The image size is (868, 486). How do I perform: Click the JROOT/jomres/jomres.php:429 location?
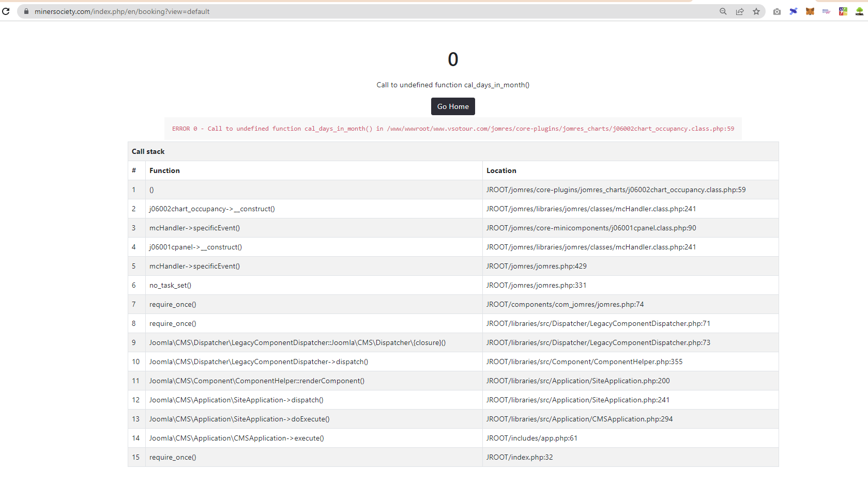[537, 266]
